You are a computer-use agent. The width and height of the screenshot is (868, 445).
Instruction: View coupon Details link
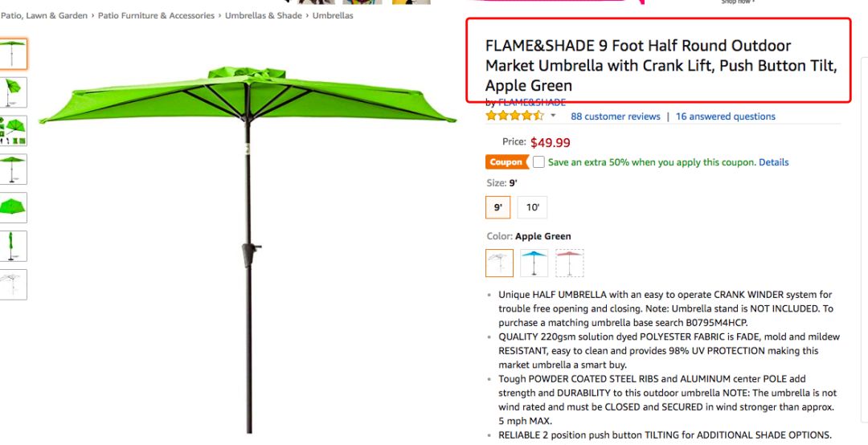pyautogui.click(x=773, y=162)
